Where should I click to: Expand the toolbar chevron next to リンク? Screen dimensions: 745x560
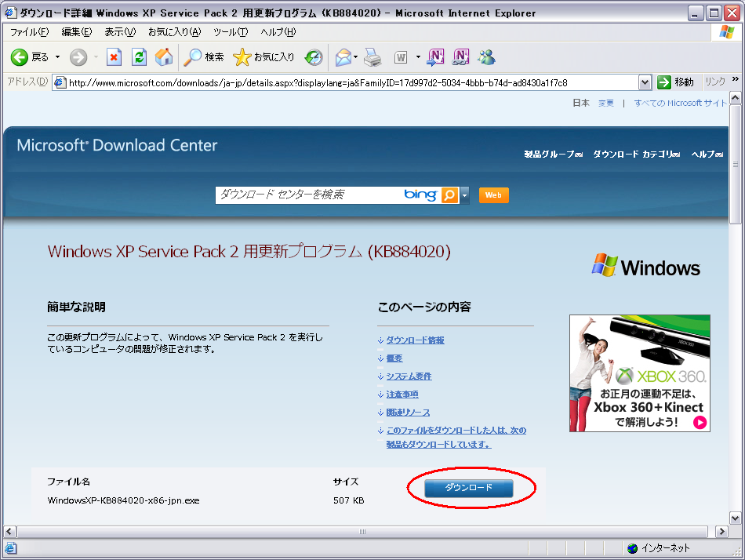(x=736, y=79)
